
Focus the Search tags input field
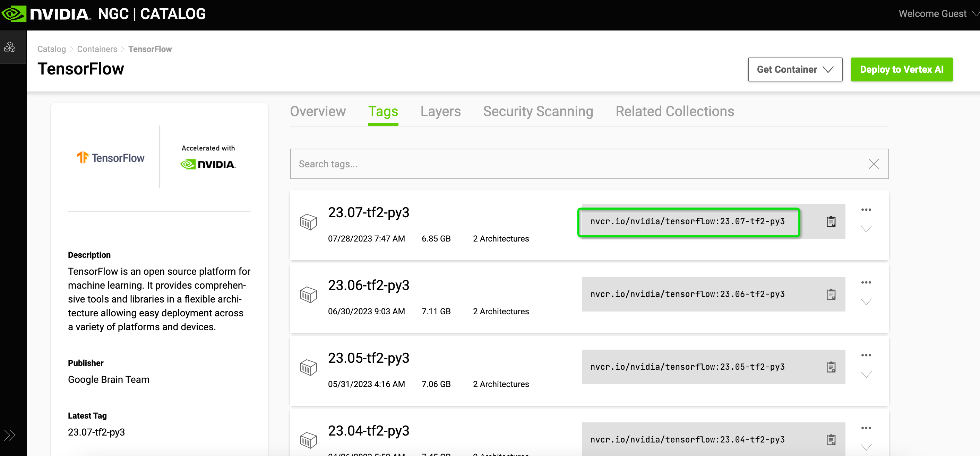[589, 164]
